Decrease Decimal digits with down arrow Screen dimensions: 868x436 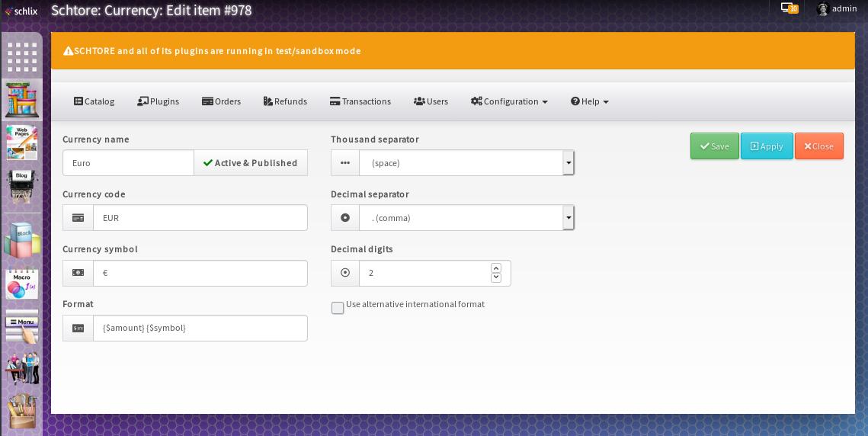coord(496,277)
